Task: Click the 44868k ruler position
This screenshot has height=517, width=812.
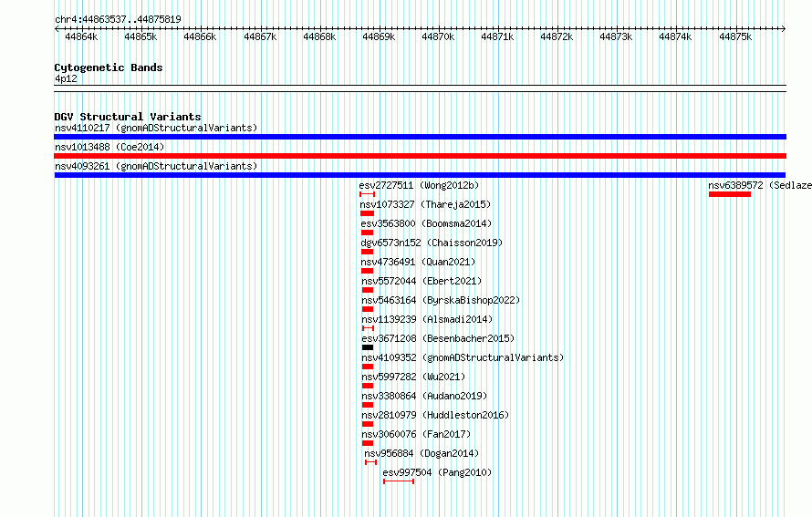Action: click(x=319, y=36)
